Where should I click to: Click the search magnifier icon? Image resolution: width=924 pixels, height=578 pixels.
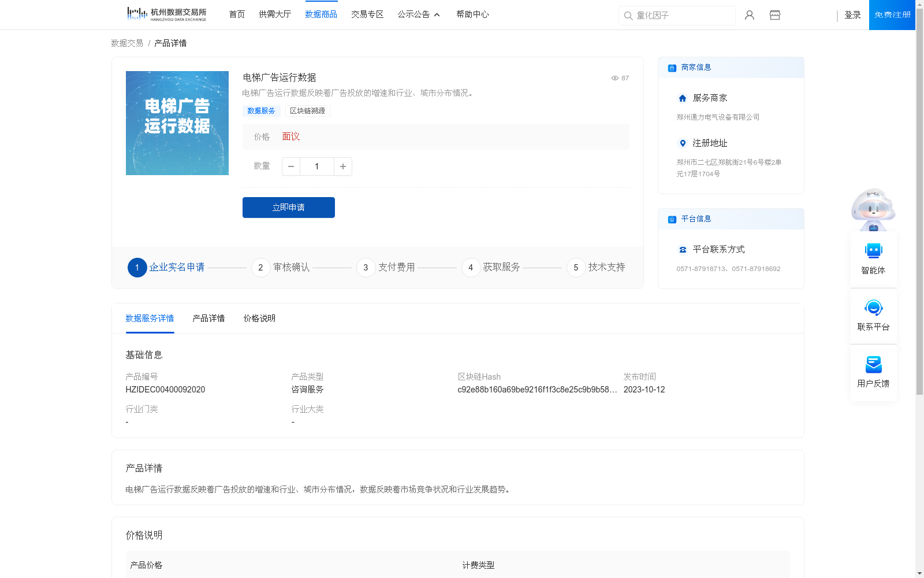(628, 16)
